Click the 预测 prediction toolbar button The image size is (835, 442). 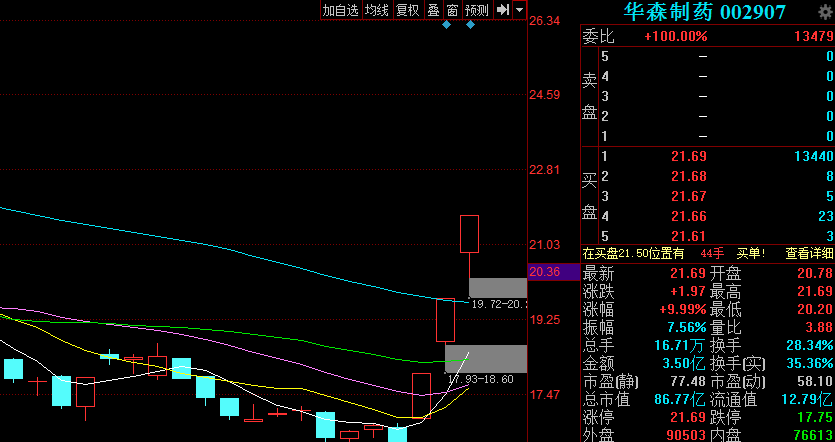click(477, 10)
